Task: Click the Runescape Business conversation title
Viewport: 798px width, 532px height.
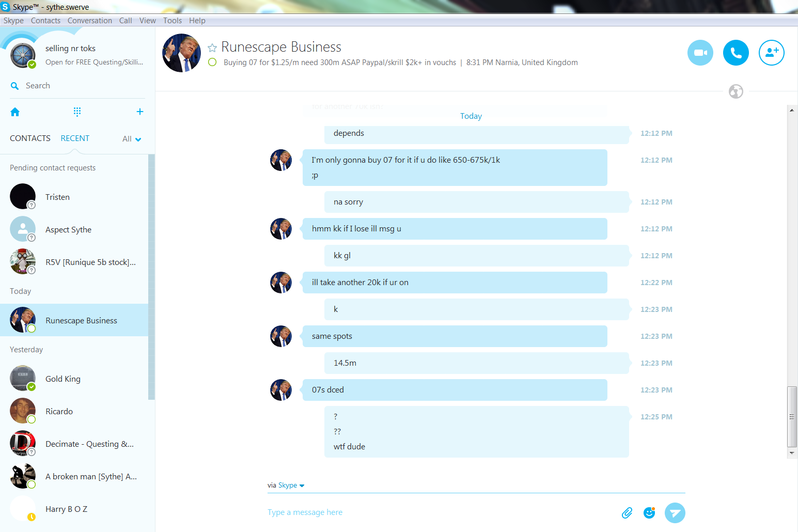Action: [281, 47]
